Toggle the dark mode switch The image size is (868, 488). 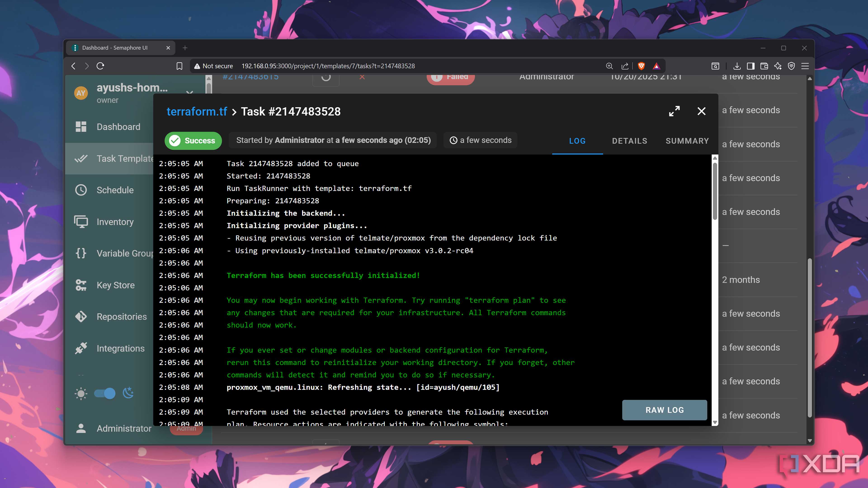click(105, 393)
